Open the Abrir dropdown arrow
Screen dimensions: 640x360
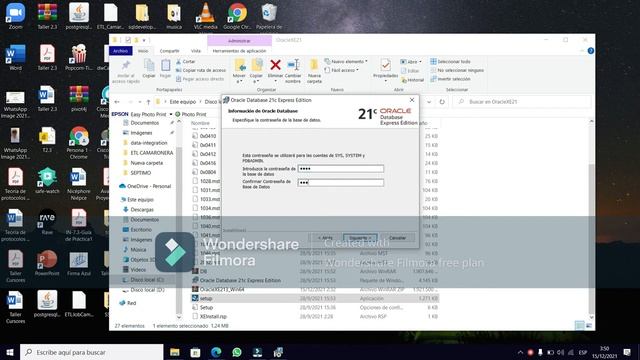coord(420,62)
